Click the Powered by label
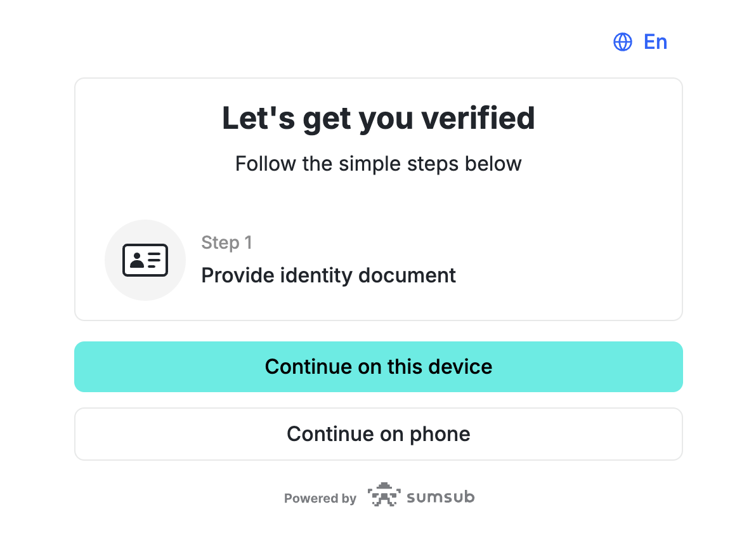 (x=320, y=498)
